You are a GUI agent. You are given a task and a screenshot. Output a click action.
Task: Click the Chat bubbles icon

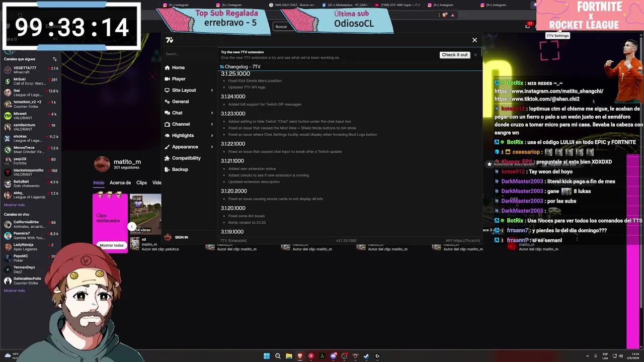(x=167, y=113)
